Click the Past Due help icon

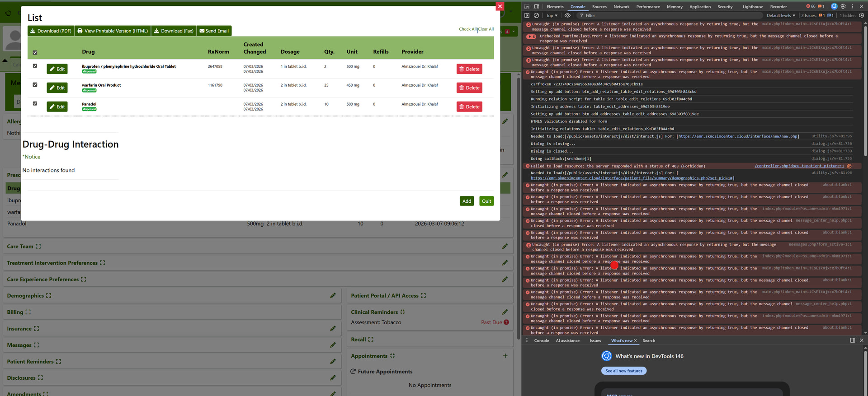pos(506,322)
